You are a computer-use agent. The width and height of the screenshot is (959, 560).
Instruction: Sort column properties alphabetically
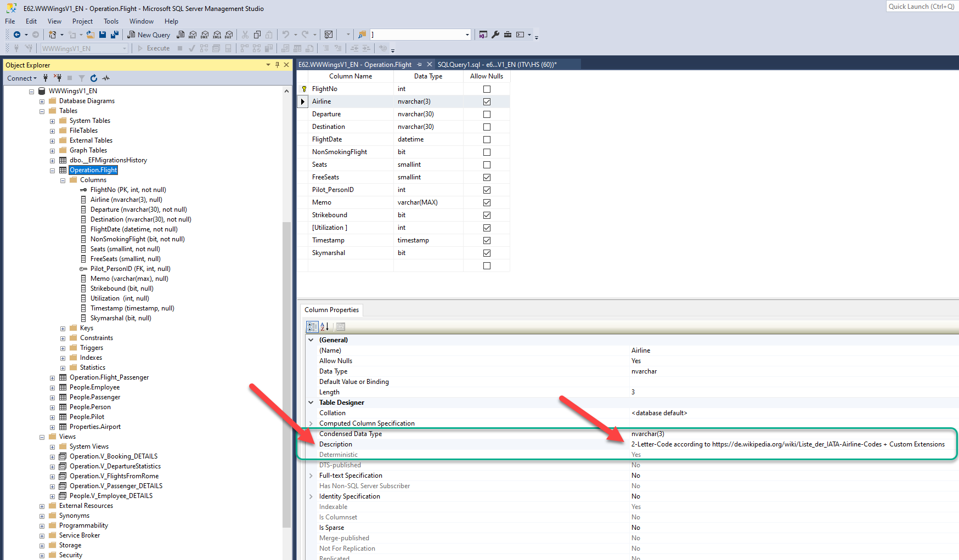pyautogui.click(x=324, y=327)
